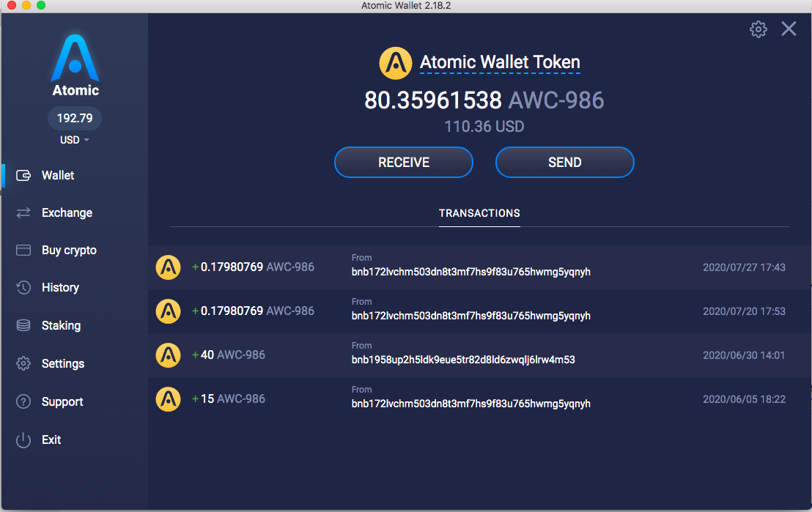Go to Exchange menu item
Viewport: 812px width, 512px height.
coord(67,212)
